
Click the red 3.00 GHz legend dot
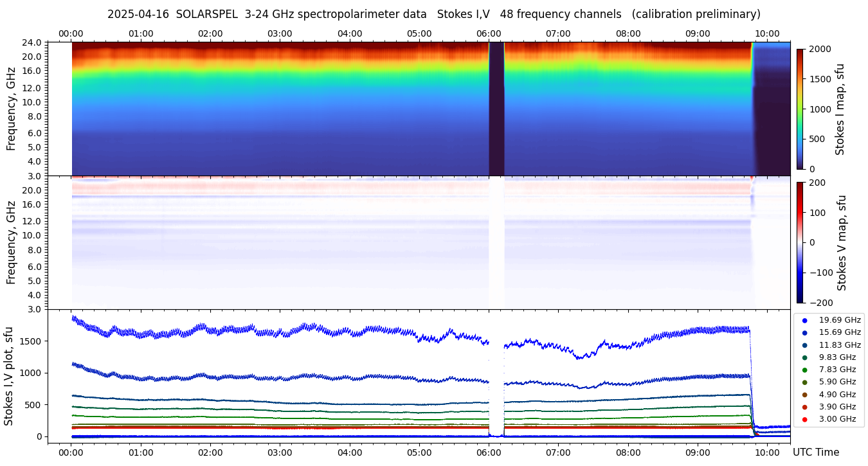(804, 419)
